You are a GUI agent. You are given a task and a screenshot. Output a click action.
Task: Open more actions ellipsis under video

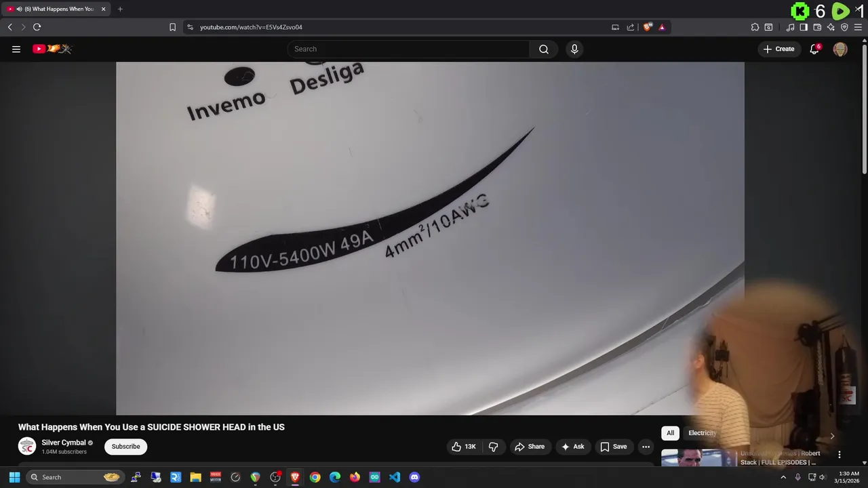646,447
